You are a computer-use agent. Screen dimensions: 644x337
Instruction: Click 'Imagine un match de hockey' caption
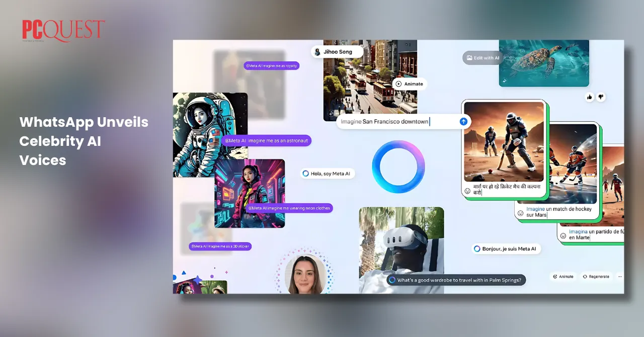coord(559,212)
